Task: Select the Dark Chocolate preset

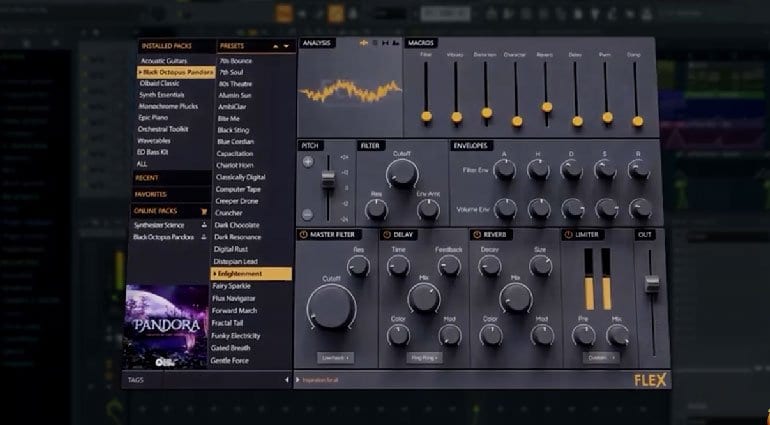Action: pos(237,225)
